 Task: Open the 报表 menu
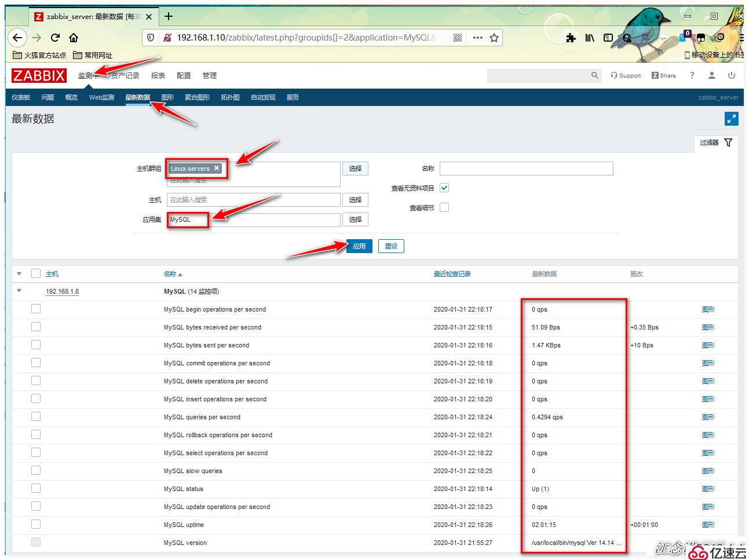coord(158,76)
